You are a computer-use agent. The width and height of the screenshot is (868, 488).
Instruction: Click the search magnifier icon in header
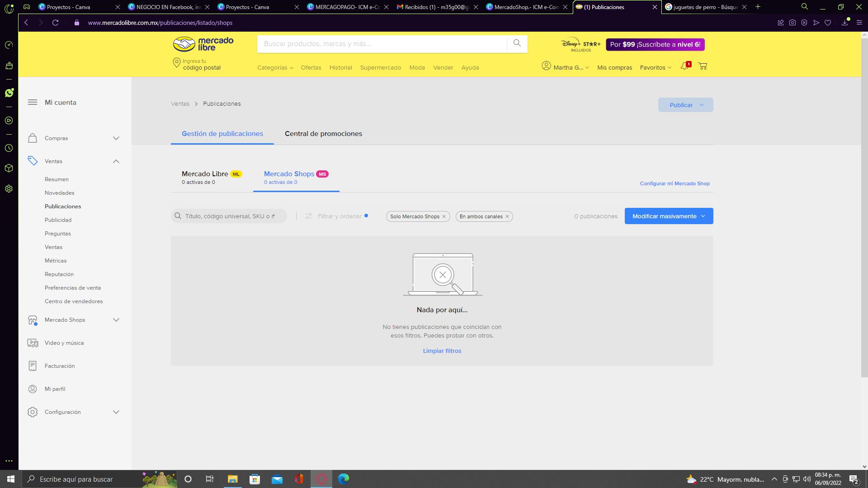pos(517,43)
